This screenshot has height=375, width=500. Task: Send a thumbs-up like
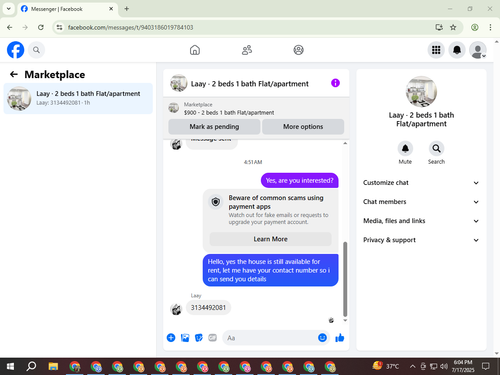click(x=340, y=338)
